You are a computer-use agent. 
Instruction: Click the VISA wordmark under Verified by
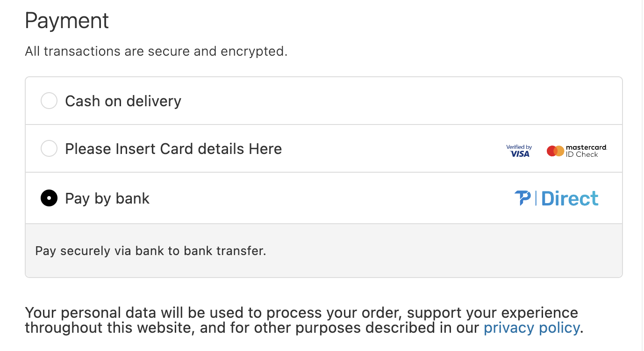(x=520, y=154)
